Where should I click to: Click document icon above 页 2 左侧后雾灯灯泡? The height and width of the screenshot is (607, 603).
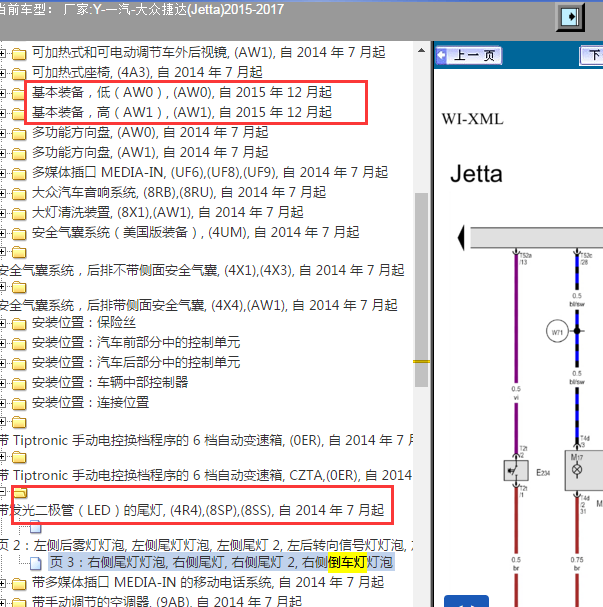pos(36,527)
